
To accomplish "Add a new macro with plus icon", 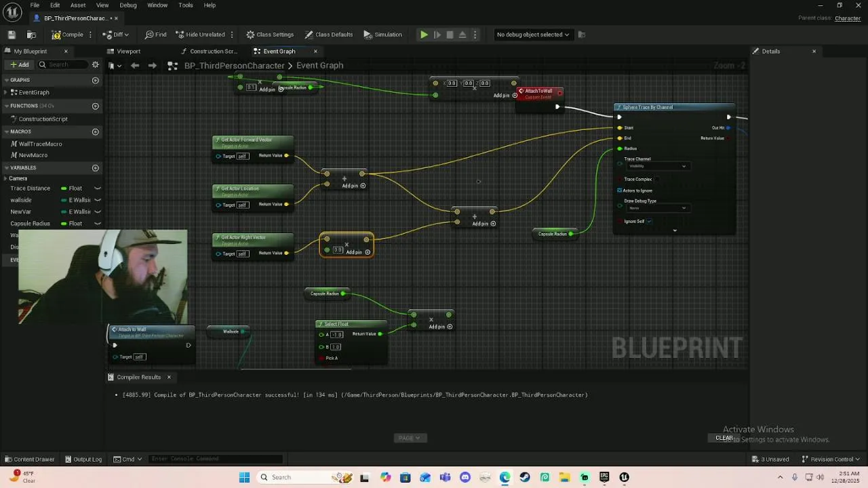I will [96, 131].
